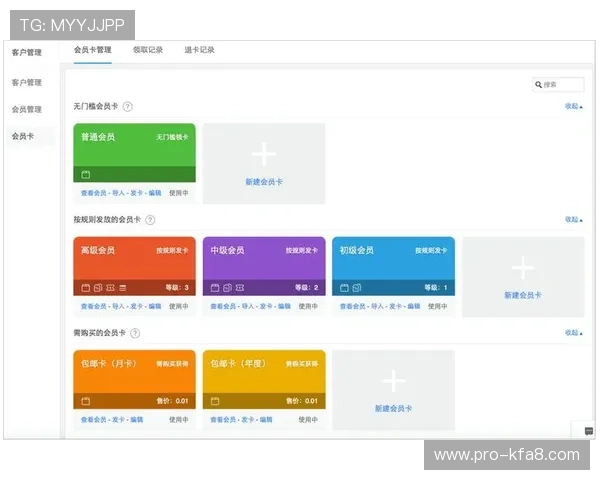Open the purple 中级会员 card
This screenshot has width=600, height=480.
point(264,266)
